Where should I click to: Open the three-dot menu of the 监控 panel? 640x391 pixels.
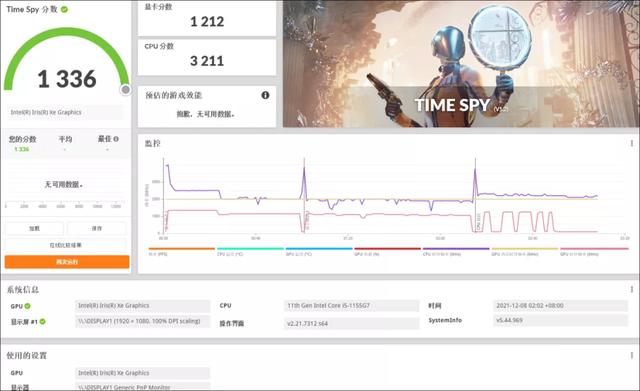point(631,143)
